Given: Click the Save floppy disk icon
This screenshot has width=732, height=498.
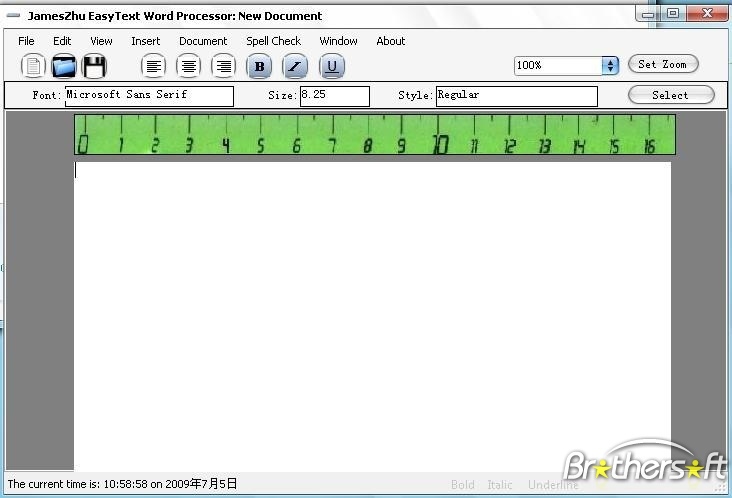Looking at the screenshot, I should (94, 66).
